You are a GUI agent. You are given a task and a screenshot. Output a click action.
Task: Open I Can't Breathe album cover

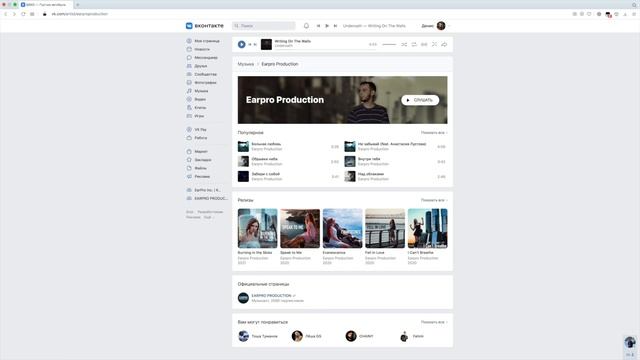click(x=427, y=228)
